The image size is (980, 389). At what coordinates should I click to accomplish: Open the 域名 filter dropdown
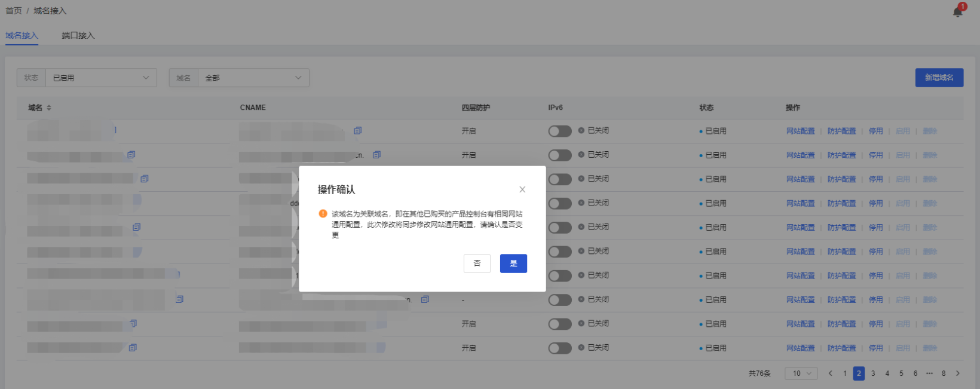(253, 78)
